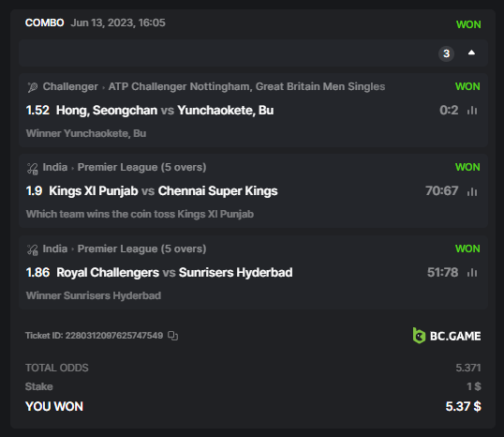Open the Challenger category breadcrumb

70,86
